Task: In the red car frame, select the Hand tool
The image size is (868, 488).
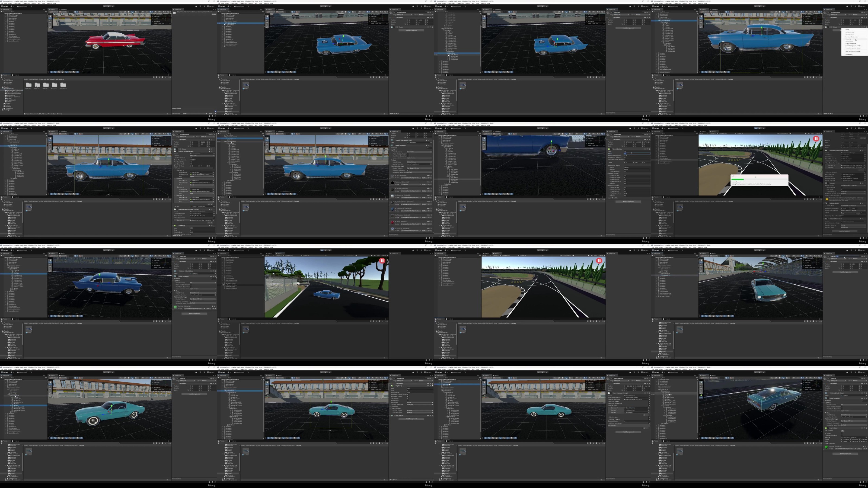Action: point(50,16)
